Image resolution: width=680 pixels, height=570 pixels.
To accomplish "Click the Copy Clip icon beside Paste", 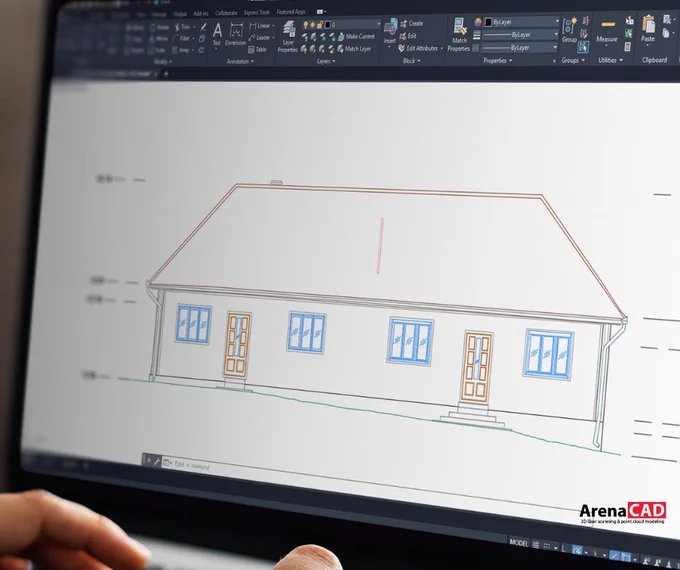I will coord(666,33).
